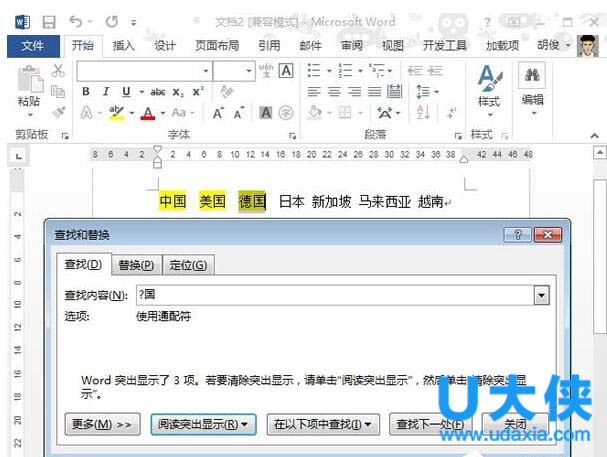Open the Styles gallery icon

[488, 84]
